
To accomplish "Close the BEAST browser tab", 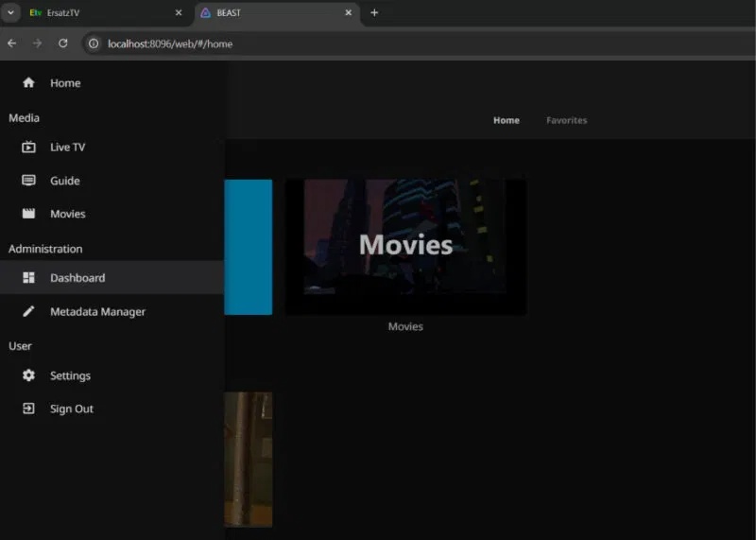I will coord(349,13).
